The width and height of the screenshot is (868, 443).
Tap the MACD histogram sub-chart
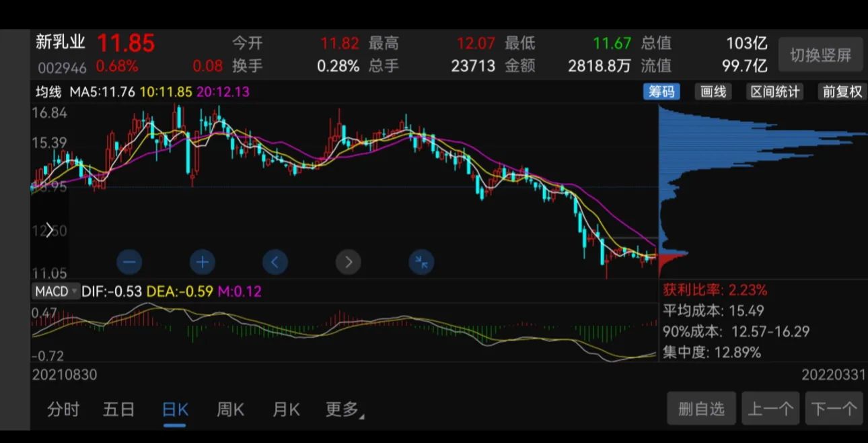click(343, 333)
